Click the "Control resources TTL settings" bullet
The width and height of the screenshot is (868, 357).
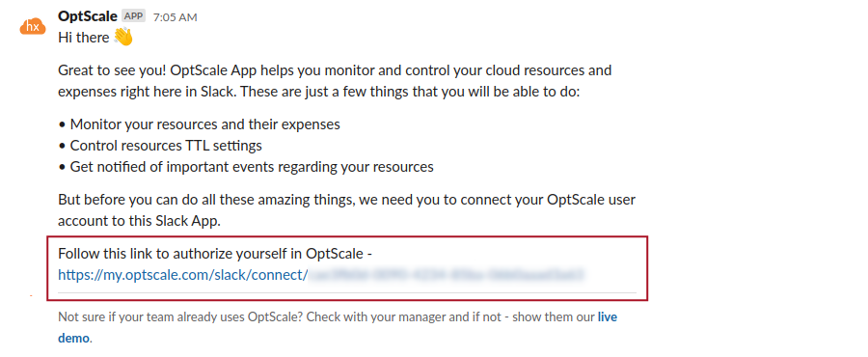pos(160,146)
